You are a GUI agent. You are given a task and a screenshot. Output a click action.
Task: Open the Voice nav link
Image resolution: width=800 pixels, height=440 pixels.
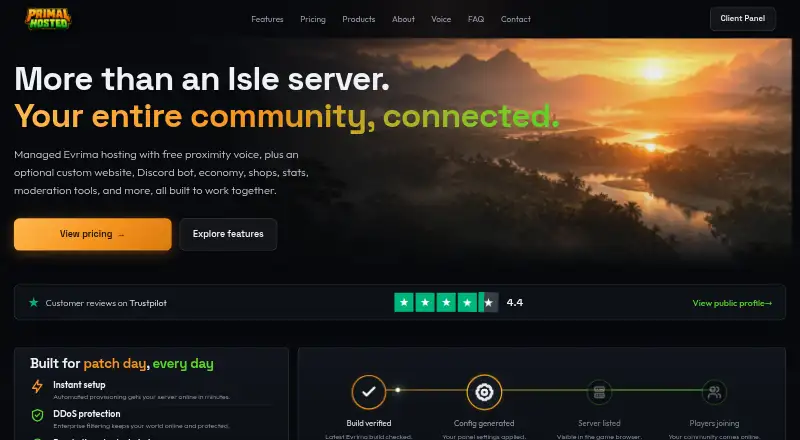click(441, 19)
